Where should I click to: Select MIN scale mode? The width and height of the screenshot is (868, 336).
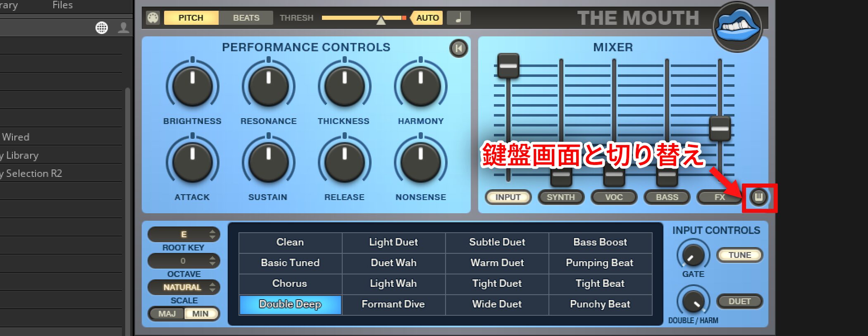[x=200, y=314]
